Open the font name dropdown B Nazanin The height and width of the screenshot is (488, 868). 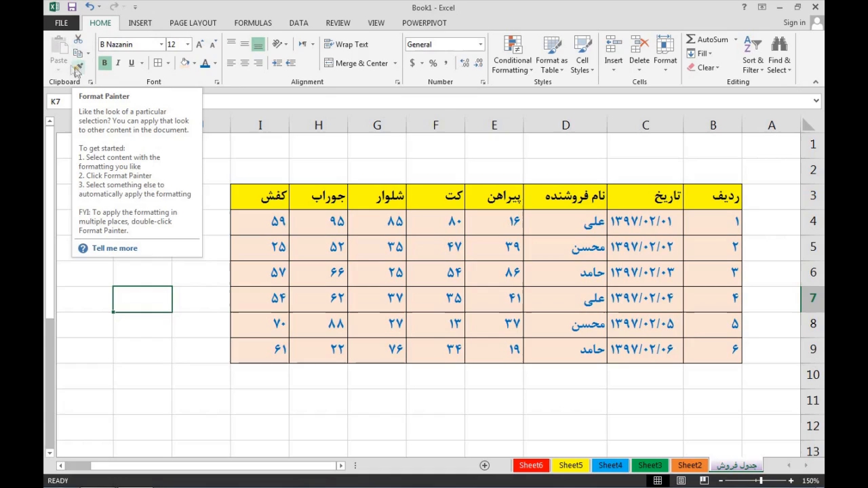[161, 45]
